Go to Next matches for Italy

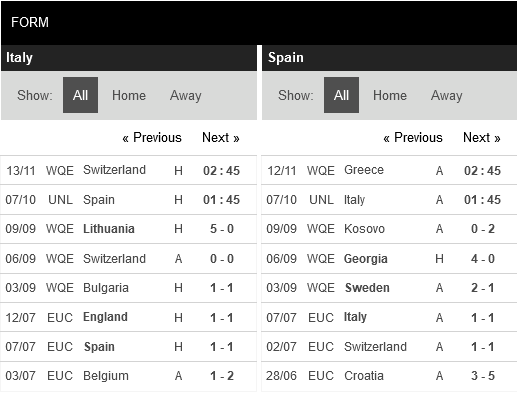(x=221, y=137)
